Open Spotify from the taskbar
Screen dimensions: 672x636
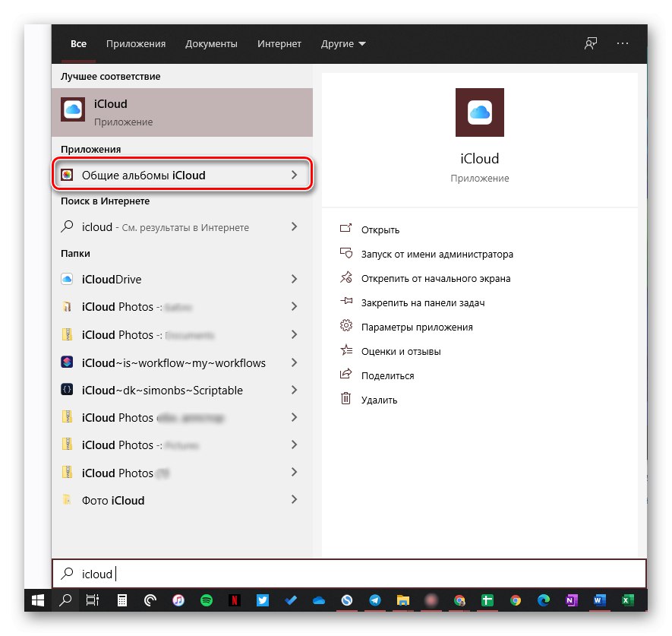207,600
